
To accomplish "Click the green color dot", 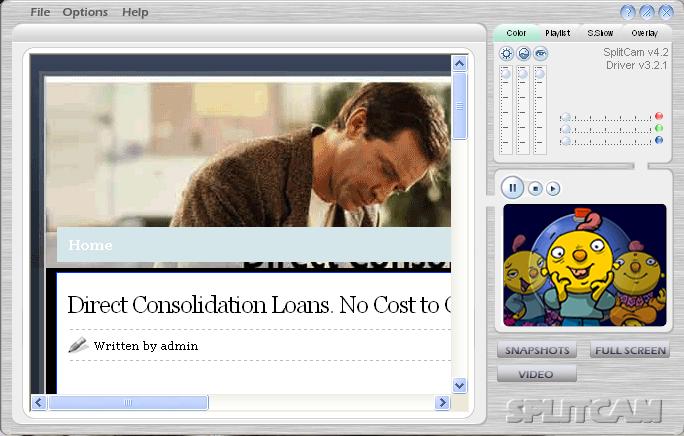I will pos(659,128).
